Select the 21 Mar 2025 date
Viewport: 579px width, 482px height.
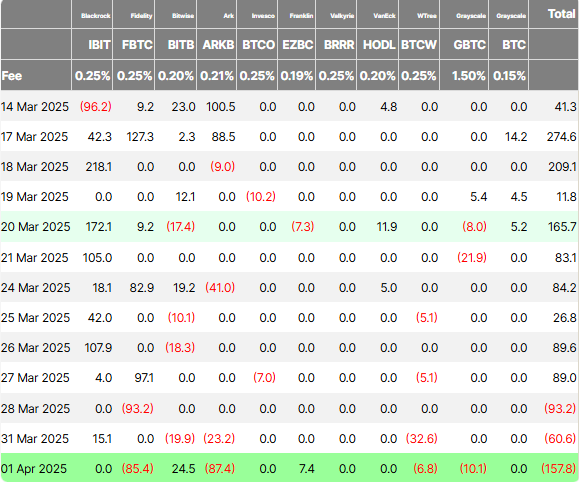(x=34, y=257)
